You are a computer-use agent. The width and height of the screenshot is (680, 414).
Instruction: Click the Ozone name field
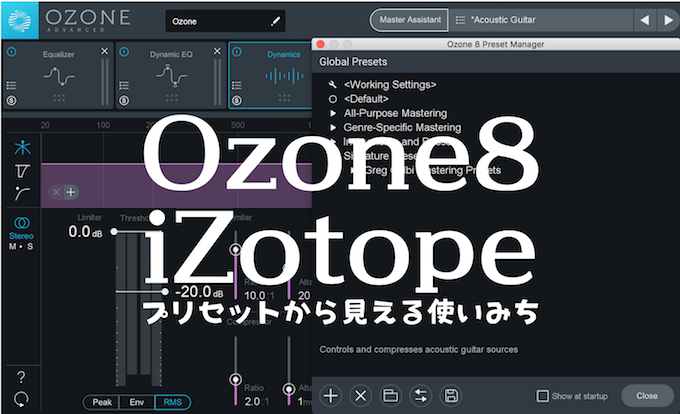(225, 21)
